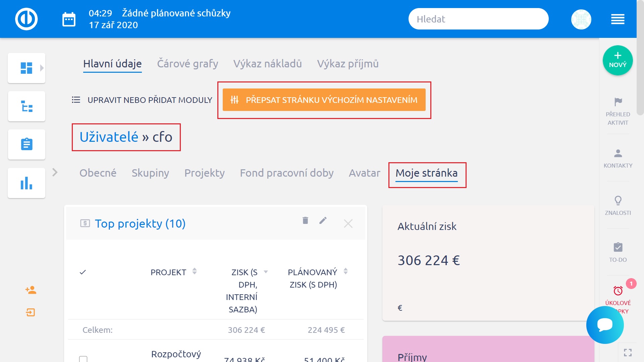Open the hamburger menu at top right
644x362 pixels.
click(618, 19)
